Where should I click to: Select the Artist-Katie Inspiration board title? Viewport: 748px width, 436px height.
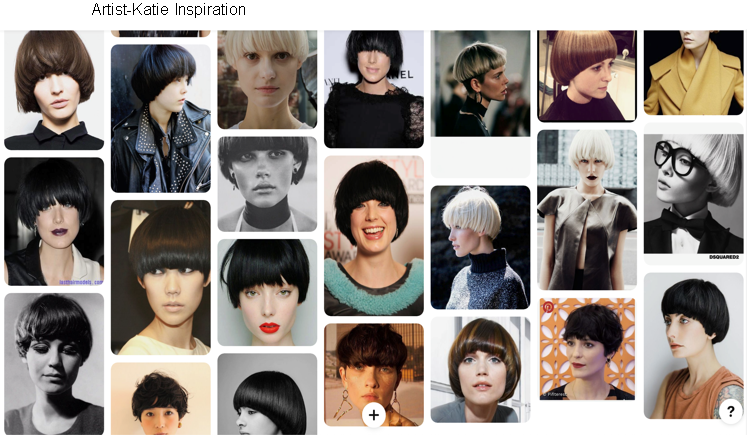coord(168,10)
